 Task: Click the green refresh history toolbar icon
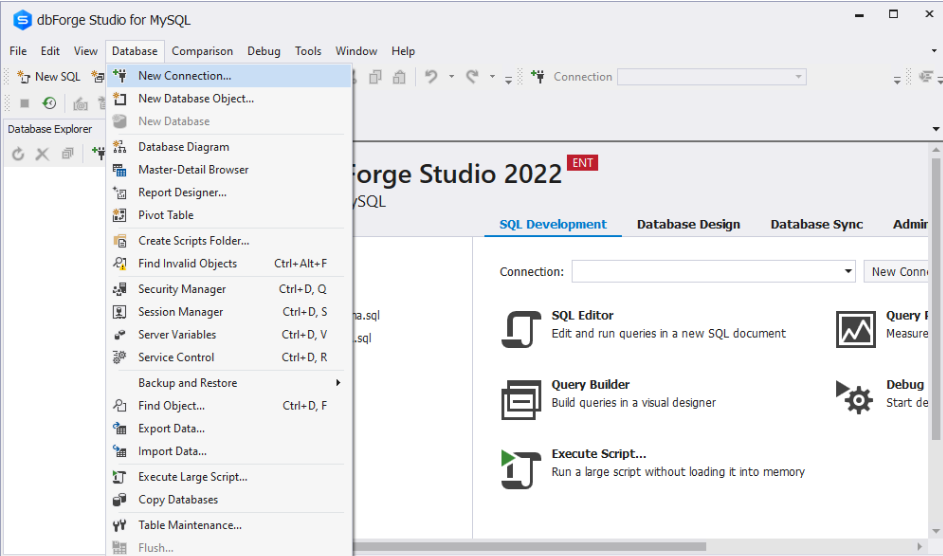pyautogui.click(x=49, y=103)
